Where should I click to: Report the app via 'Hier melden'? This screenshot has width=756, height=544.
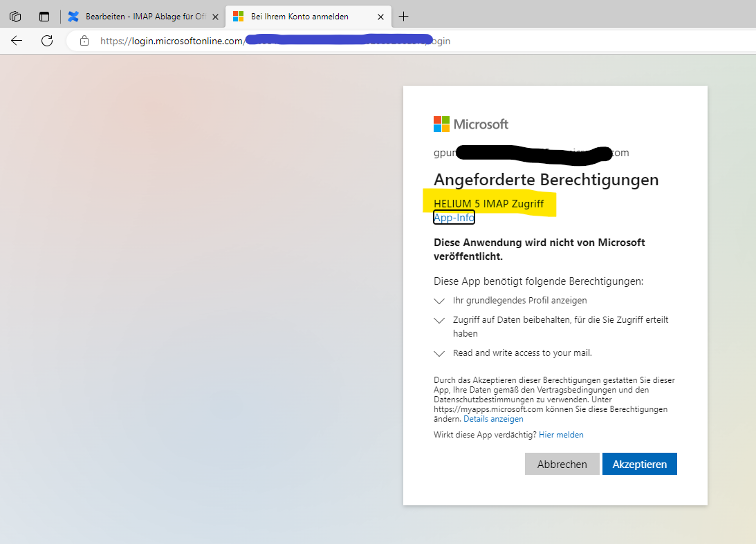pos(561,435)
